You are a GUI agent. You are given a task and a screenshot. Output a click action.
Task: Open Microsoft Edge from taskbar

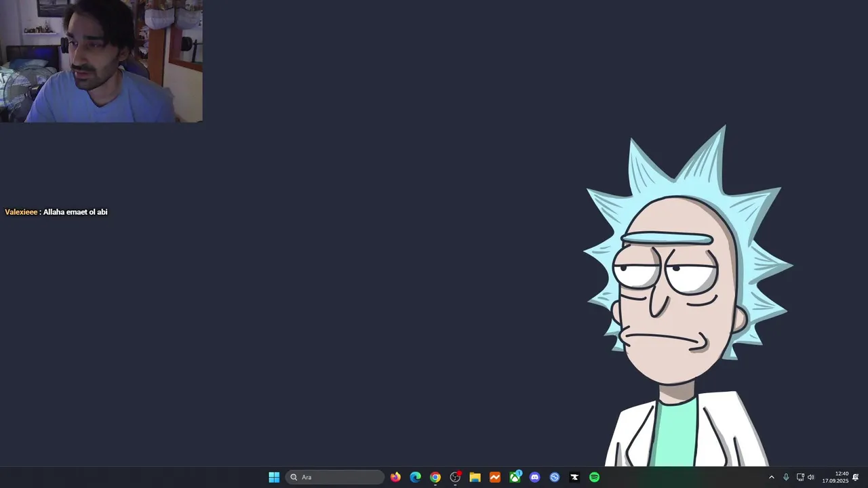416,477
